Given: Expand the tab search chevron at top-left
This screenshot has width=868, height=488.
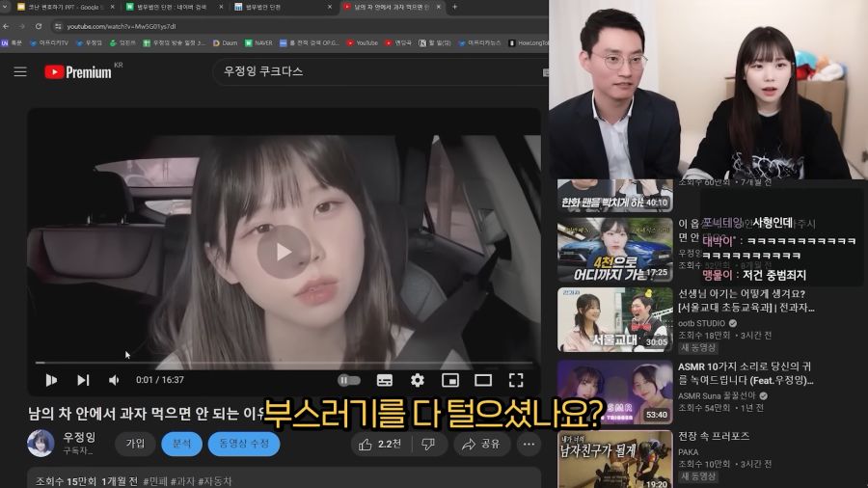Looking at the screenshot, I should coord(5,7).
